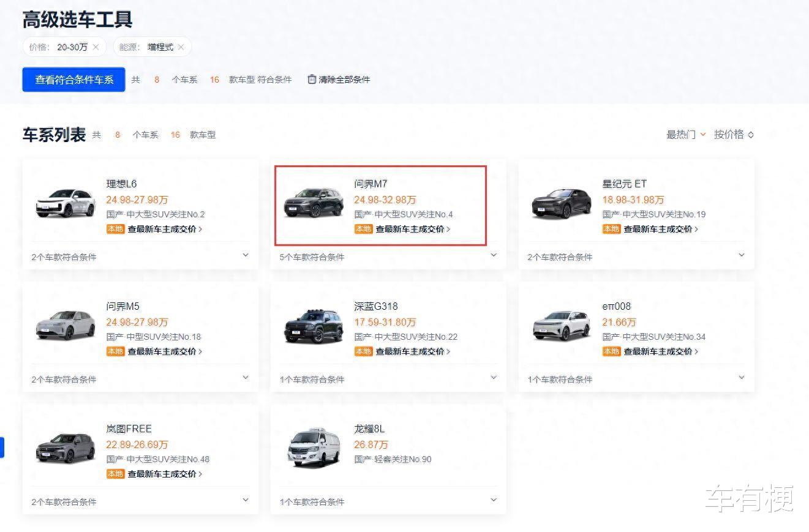
Task: Open the 问界M7 car thumbnail
Action: tap(314, 203)
